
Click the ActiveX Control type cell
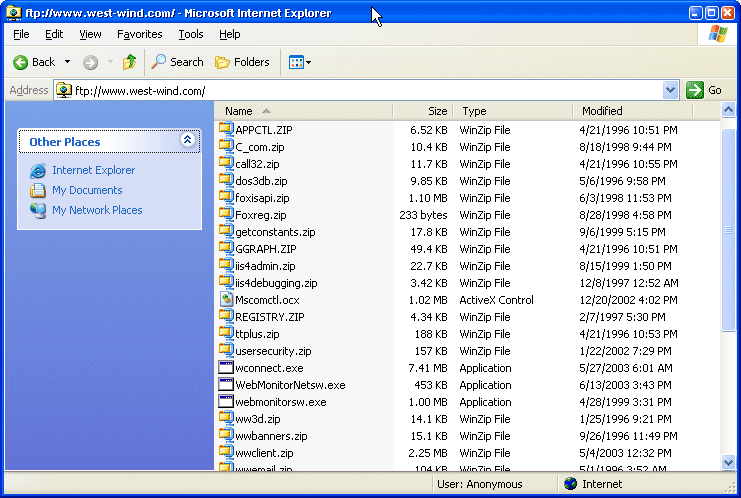click(496, 300)
